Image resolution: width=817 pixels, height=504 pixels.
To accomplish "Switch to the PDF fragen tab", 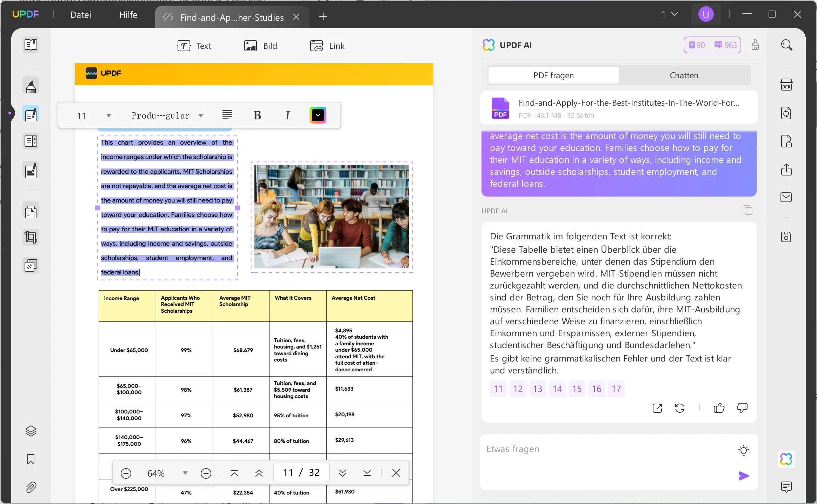I will [554, 75].
